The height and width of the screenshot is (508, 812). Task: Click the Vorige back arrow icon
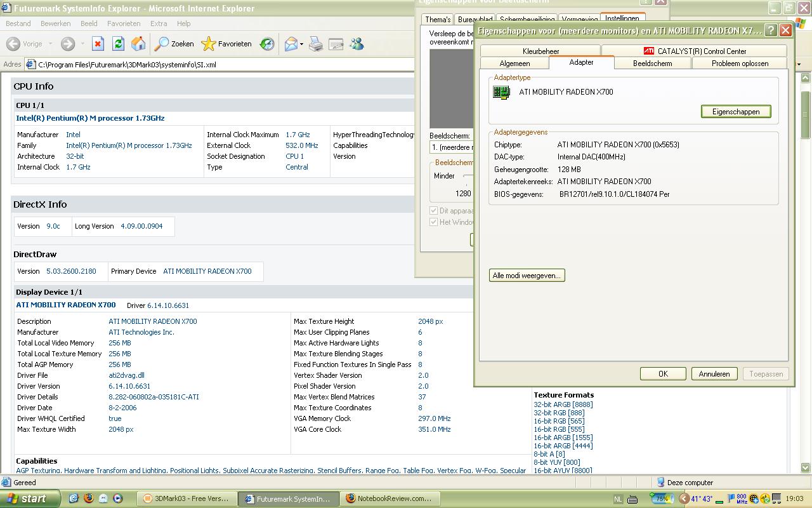click(13, 44)
